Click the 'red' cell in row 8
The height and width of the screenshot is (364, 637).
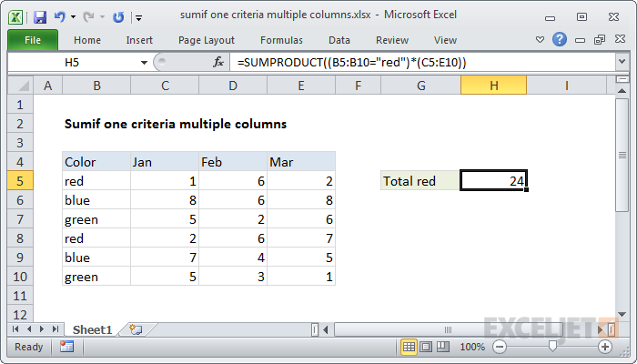coord(96,238)
